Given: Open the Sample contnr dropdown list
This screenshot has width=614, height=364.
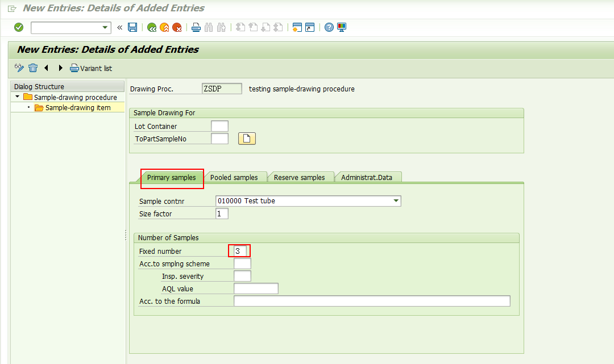Looking at the screenshot, I should point(396,201).
